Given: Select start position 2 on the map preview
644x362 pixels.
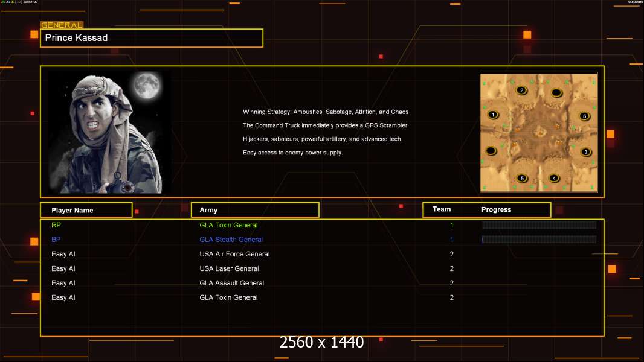Looking at the screenshot, I should tap(522, 91).
